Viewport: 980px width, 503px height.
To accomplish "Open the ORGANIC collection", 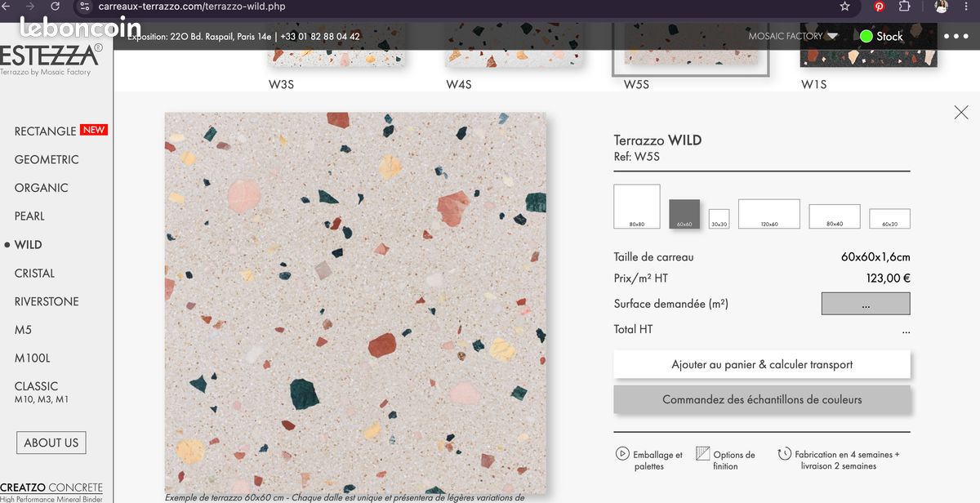I will pos(41,188).
